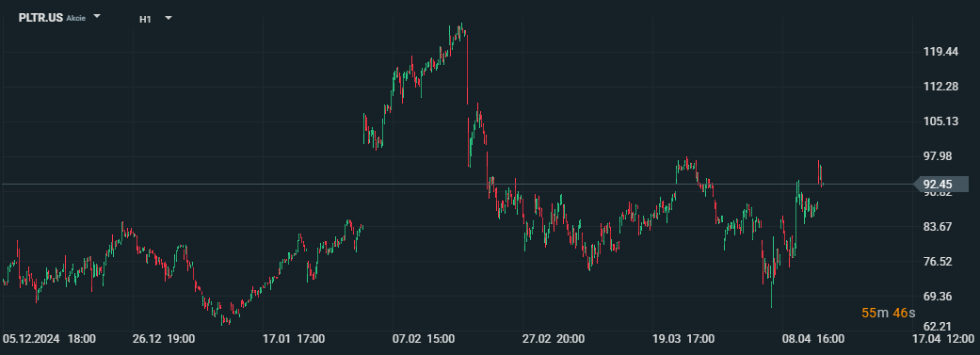
Task: Click the 112.28 price axis label
Action: [x=940, y=87]
